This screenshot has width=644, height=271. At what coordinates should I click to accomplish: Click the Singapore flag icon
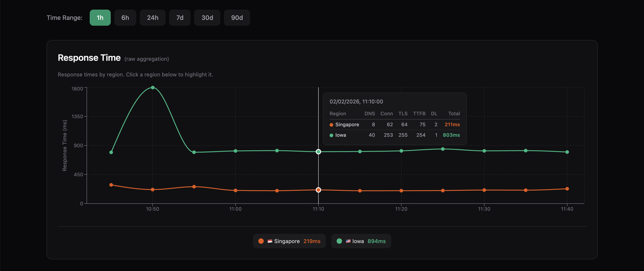pos(270,241)
